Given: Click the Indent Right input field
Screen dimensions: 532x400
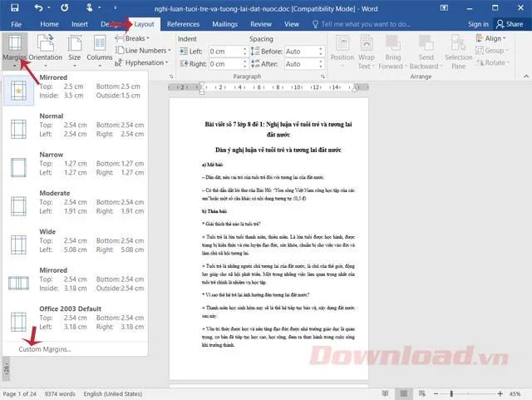Looking at the screenshot, I should (x=225, y=64).
